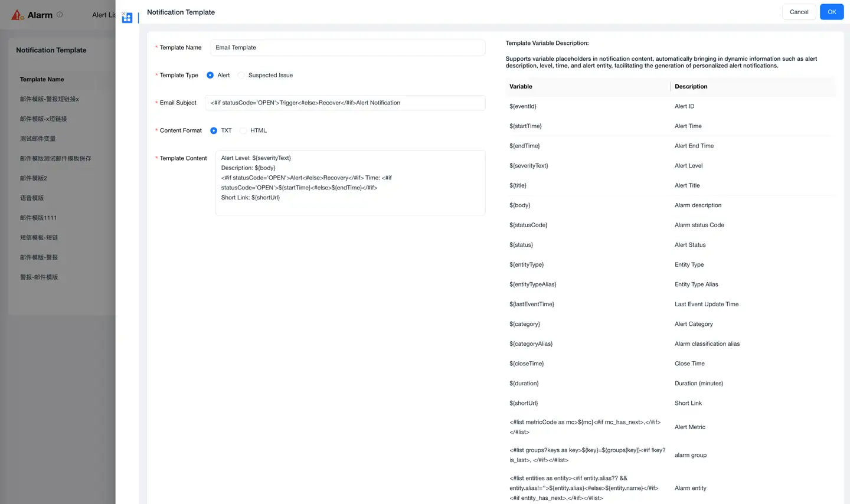
Task: Cancel the Notification Template dialog
Action: tap(799, 11)
